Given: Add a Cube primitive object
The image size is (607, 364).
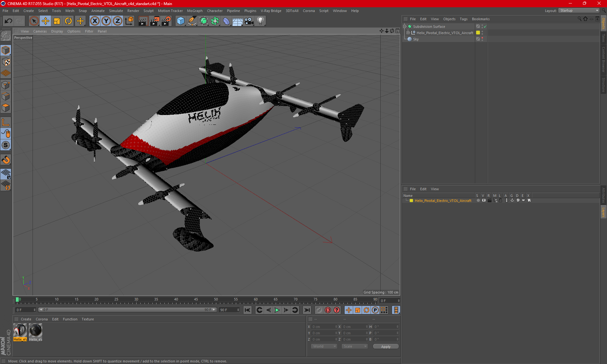Looking at the screenshot, I should point(181,21).
